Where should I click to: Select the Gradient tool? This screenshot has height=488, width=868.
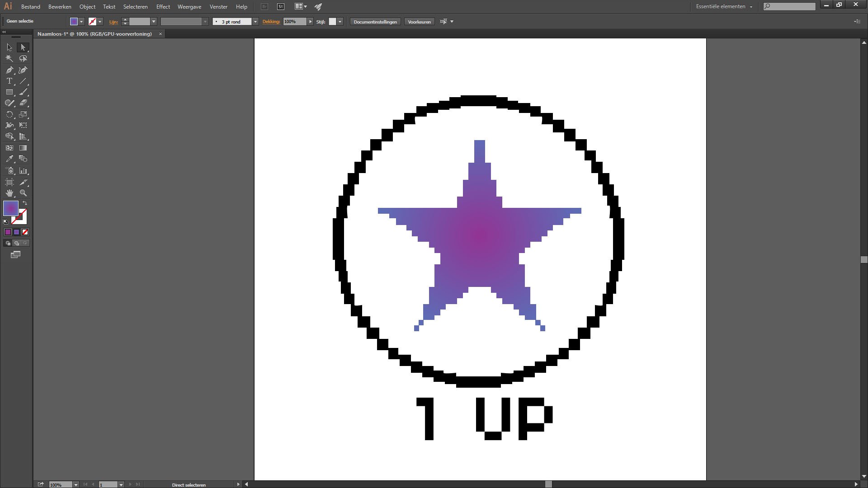(23, 148)
